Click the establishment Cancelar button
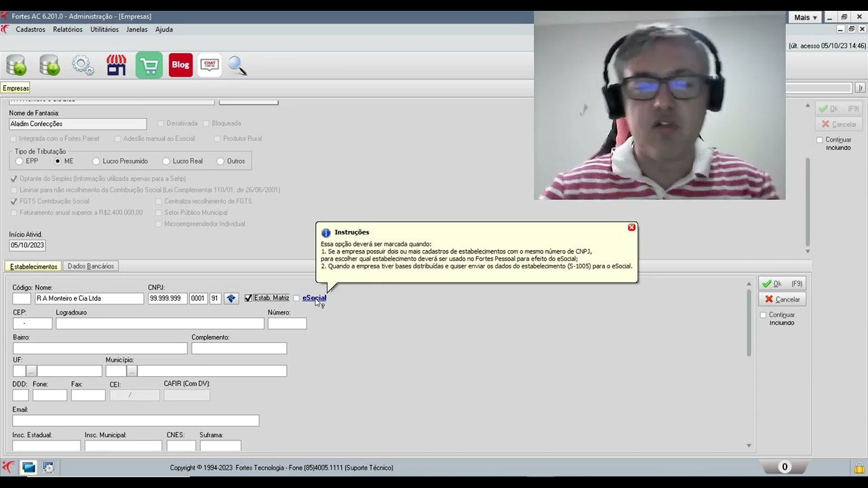868x488 pixels. click(x=782, y=300)
